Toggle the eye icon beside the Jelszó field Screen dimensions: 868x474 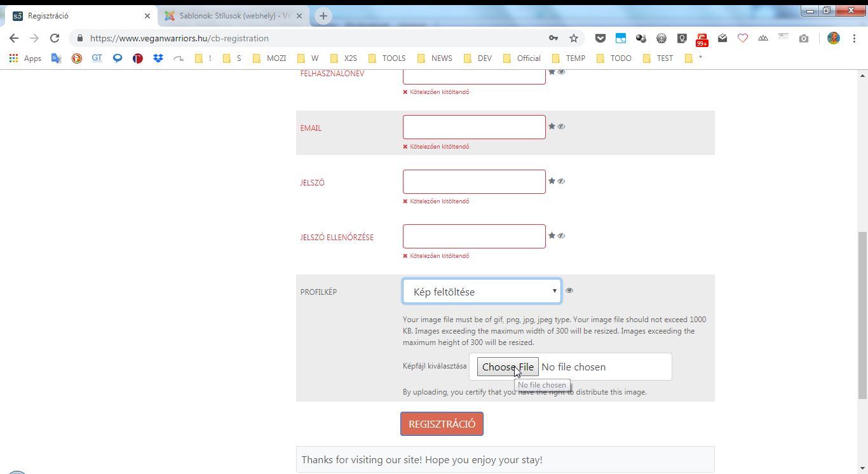click(x=561, y=181)
